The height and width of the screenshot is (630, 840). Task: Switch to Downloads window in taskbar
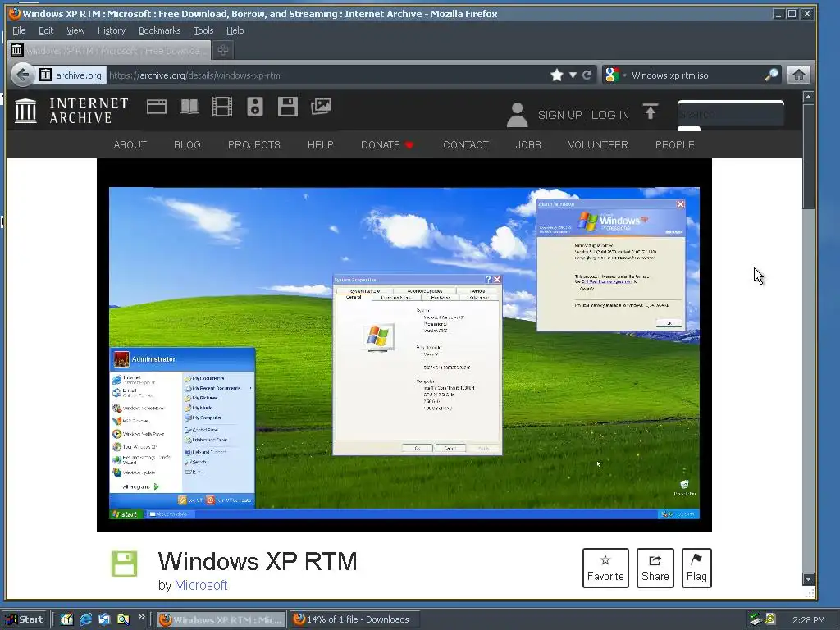tap(354, 619)
